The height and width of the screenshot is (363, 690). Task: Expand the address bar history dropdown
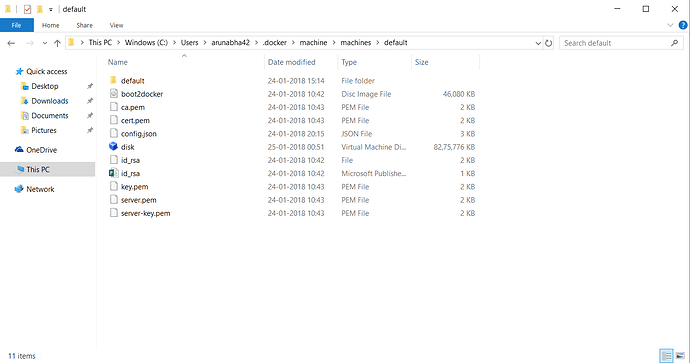[538, 43]
